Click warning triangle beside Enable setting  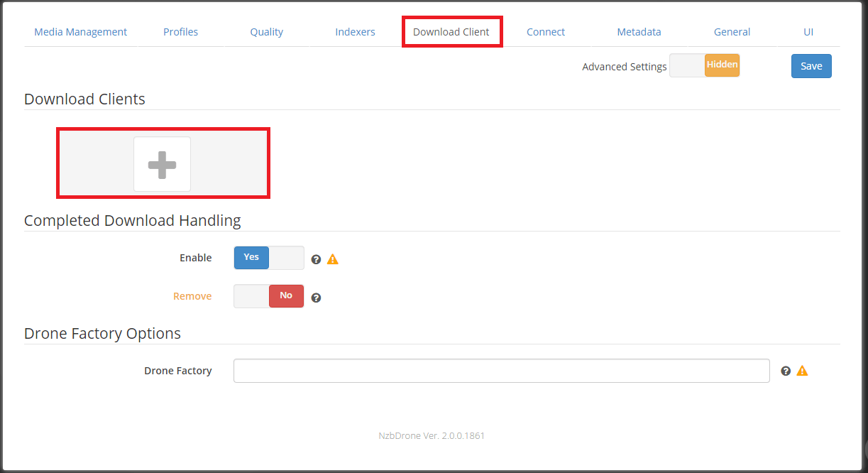coord(333,259)
